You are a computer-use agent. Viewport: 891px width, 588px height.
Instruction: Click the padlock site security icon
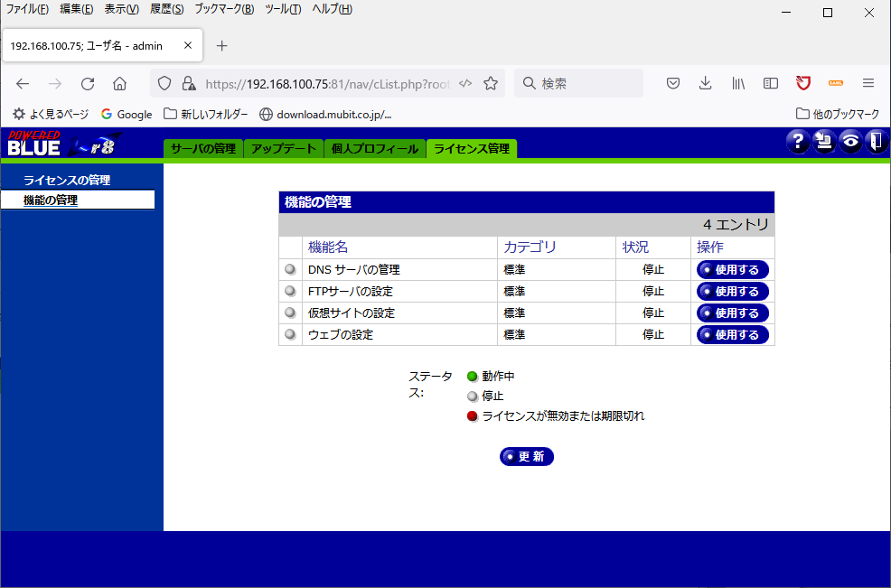[189, 84]
